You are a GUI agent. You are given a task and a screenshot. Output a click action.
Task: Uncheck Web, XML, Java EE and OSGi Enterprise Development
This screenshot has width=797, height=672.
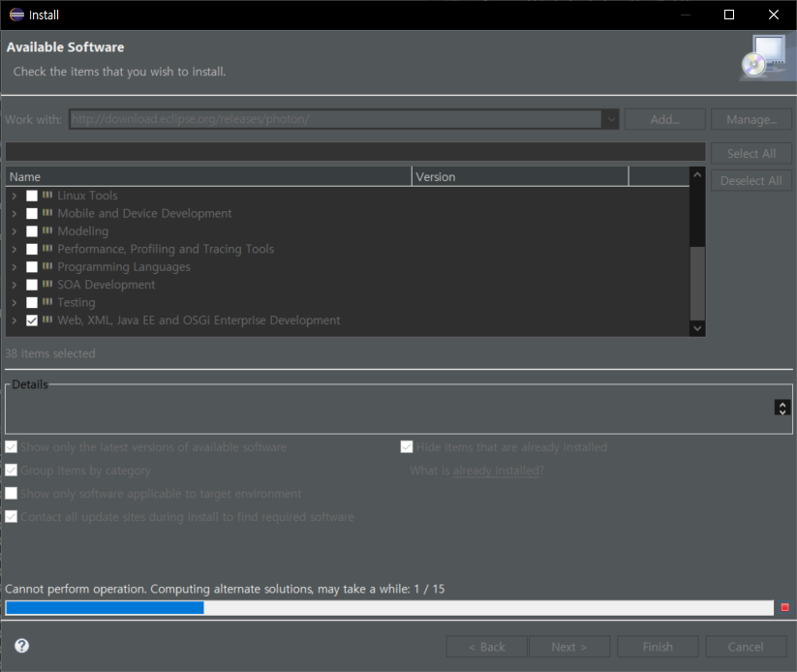(x=32, y=321)
